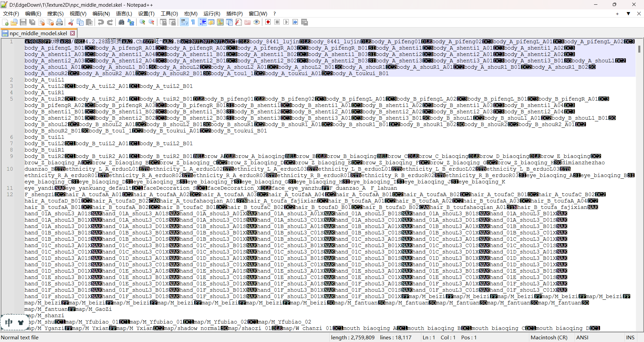
Task: Open the 搜索(S) menu
Action: pos(55,14)
